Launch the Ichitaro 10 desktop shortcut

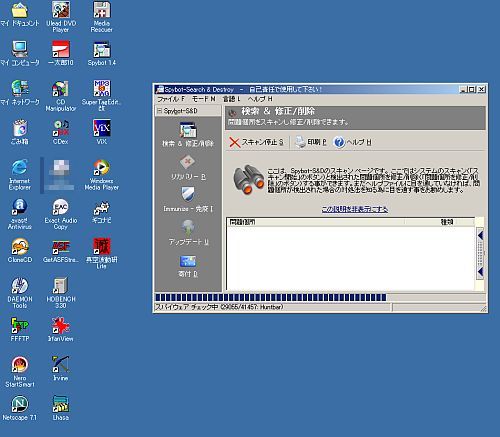[x=61, y=53]
